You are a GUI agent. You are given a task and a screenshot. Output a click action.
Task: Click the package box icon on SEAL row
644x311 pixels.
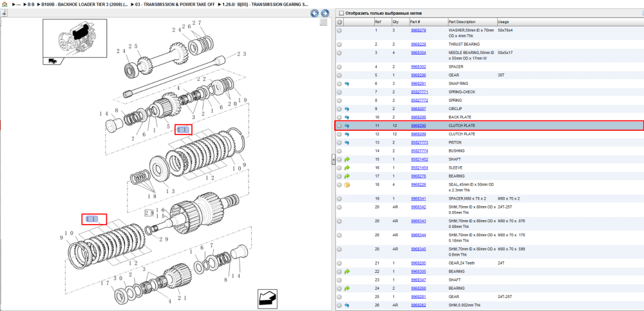pos(346,185)
